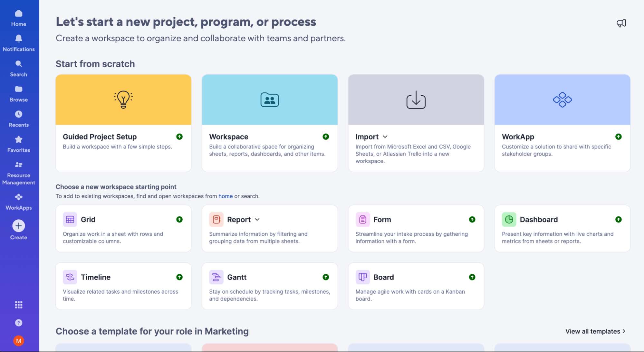Select the Workspace card title

tap(229, 137)
